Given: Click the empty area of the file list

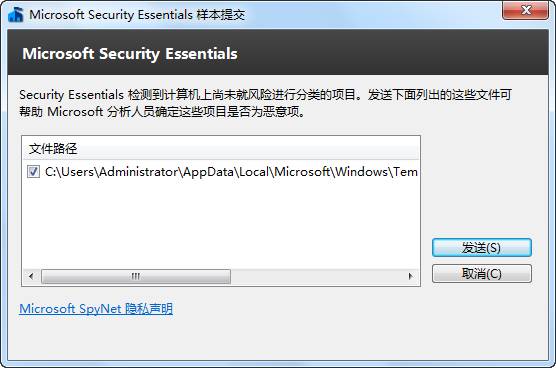Looking at the screenshot, I should pos(221,223).
